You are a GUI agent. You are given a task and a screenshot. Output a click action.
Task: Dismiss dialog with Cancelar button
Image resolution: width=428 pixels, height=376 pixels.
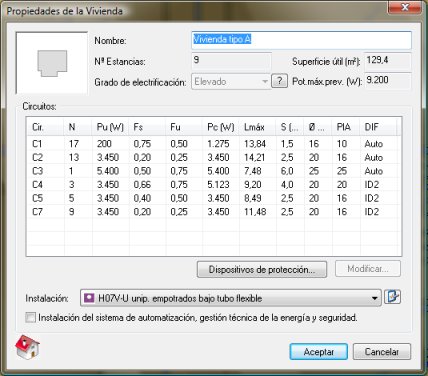click(x=382, y=352)
